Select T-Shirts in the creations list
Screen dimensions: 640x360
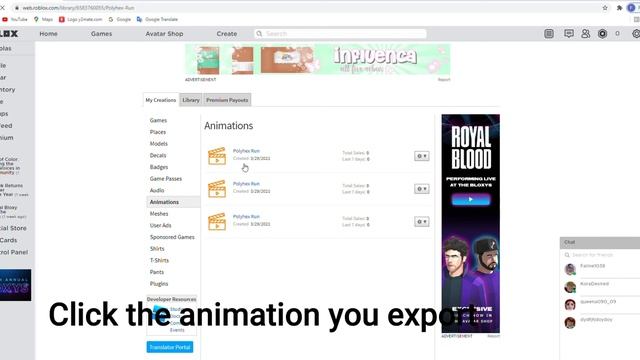pyautogui.click(x=159, y=260)
